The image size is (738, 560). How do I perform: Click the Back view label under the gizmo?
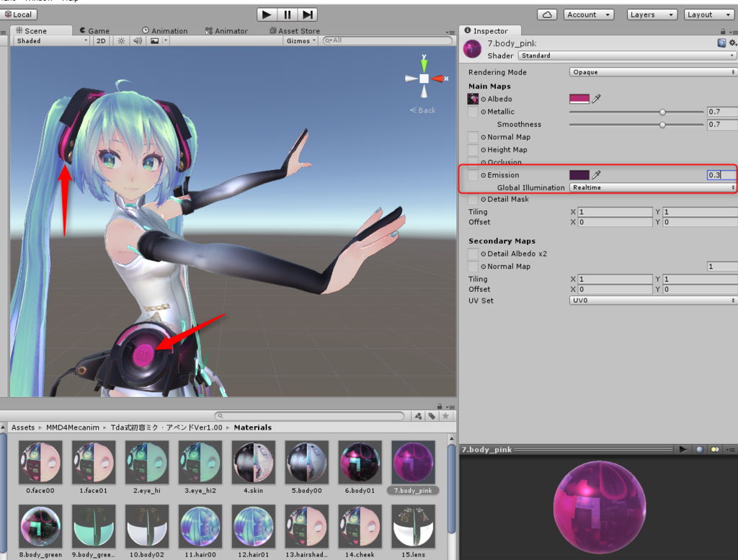point(422,110)
